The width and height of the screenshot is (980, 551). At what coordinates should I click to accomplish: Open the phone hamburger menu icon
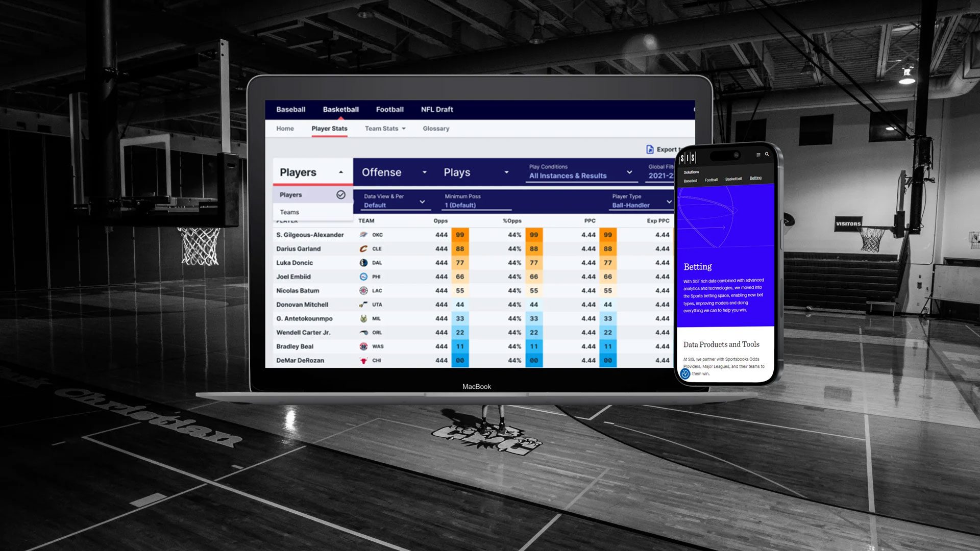758,155
